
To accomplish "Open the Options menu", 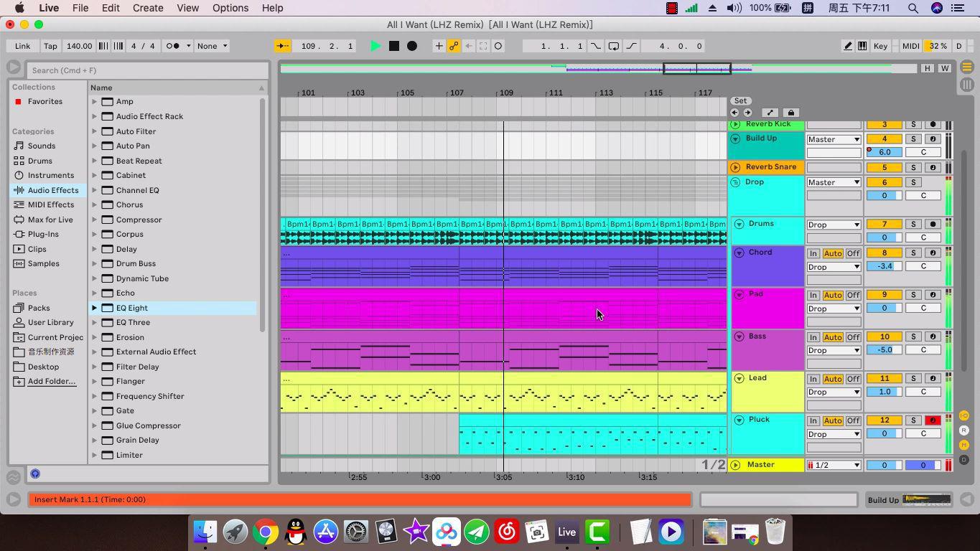I will pos(230,8).
